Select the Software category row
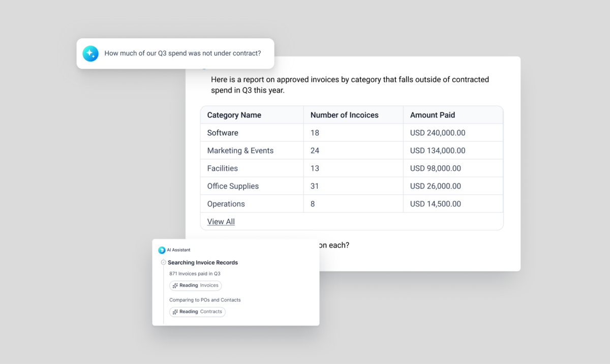Image resolution: width=610 pixels, height=364 pixels. click(223, 133)
